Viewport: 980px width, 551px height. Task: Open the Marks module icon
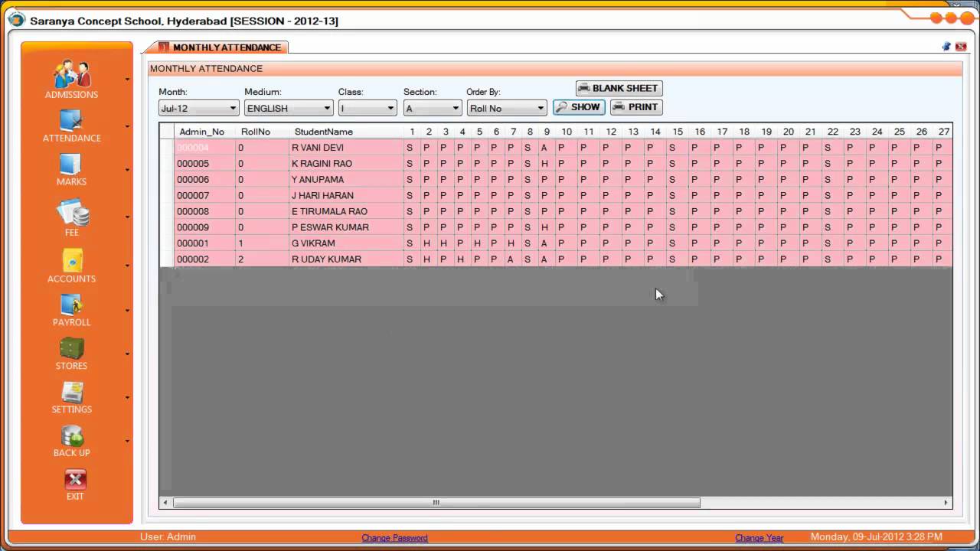tap(71, 164)
